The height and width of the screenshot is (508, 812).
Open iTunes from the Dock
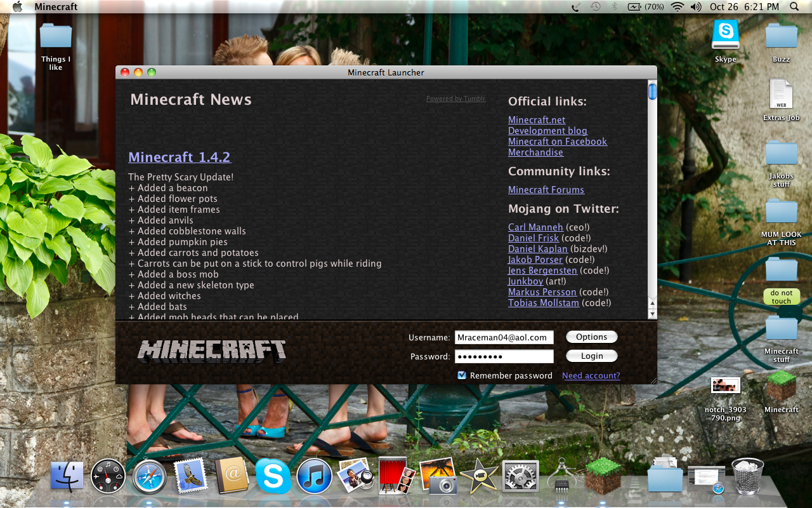coord(314,477)
